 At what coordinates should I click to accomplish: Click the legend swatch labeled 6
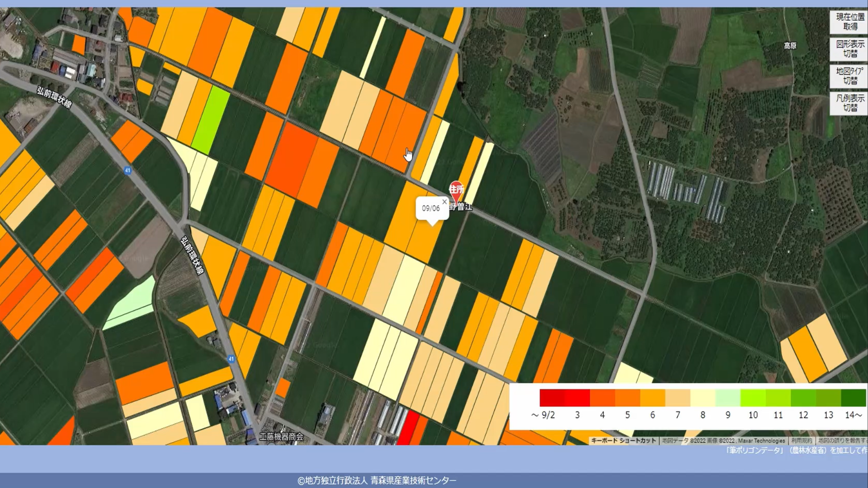click(x=653, y=398)
